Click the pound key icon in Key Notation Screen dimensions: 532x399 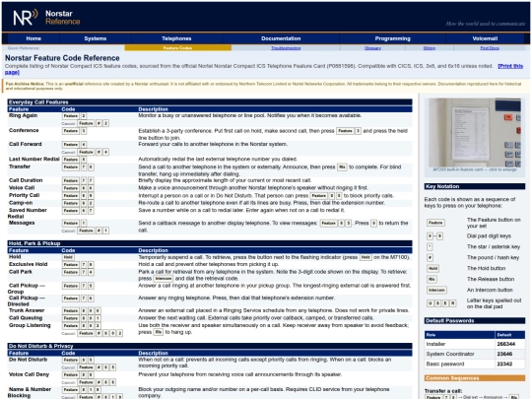click(x=430, y=257)
